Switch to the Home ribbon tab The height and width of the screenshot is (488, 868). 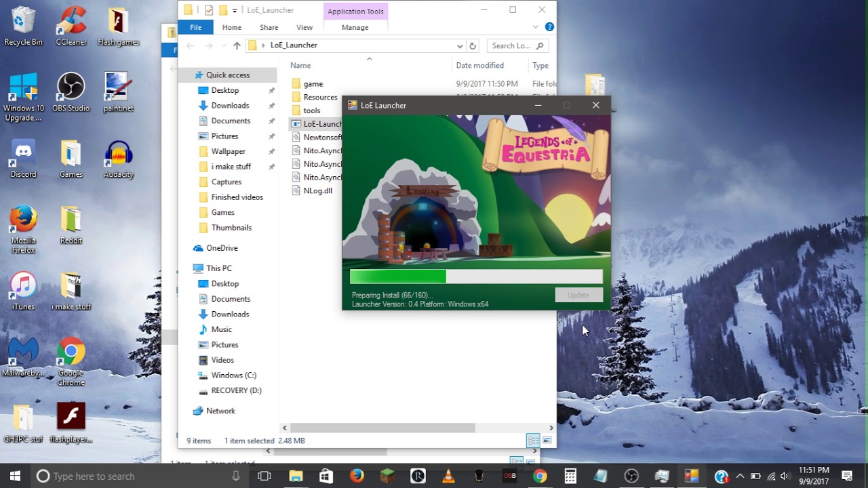coord(232,27)
